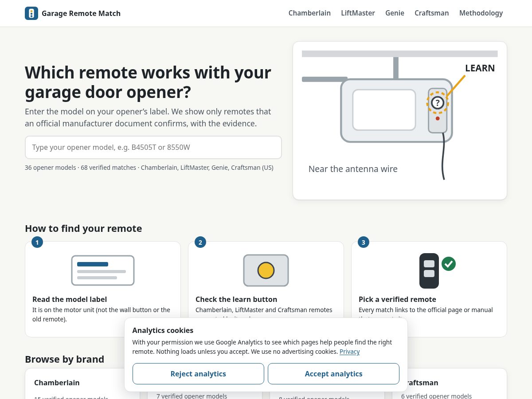Viewport: 532px width, 399px height.
Task: Open the Garage Remote Match home link
Action: [73, 13]
